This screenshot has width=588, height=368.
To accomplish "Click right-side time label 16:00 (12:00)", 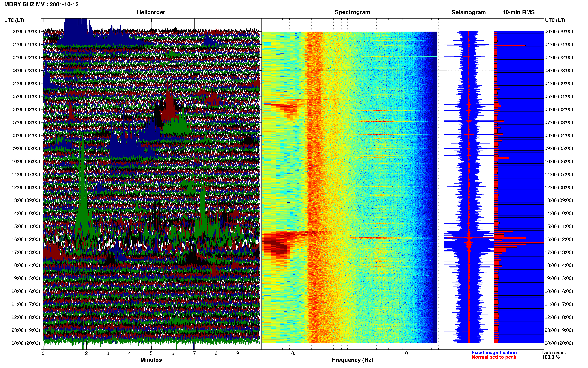I will (x=559, y=239).
